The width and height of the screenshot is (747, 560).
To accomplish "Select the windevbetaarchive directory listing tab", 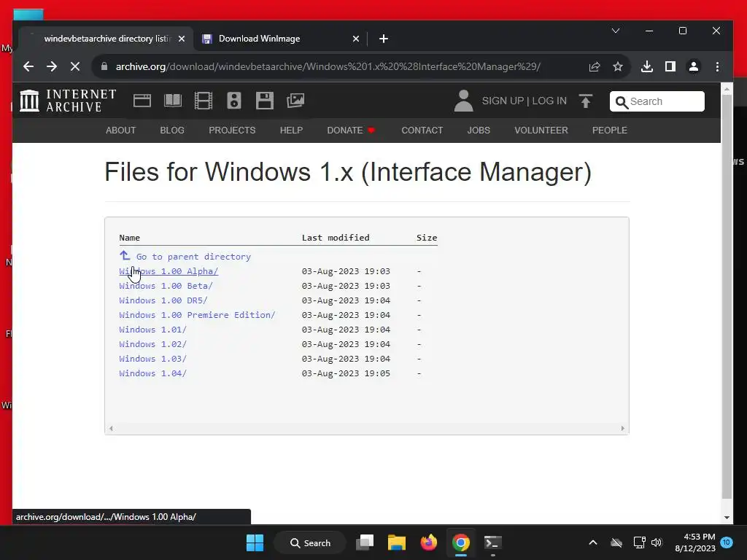I will 105,39.
